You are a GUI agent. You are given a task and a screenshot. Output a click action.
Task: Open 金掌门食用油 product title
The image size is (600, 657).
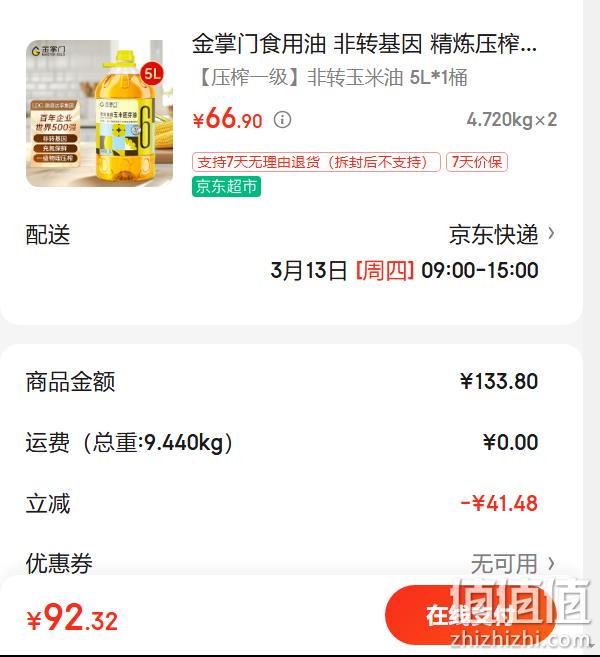point(364,44)
